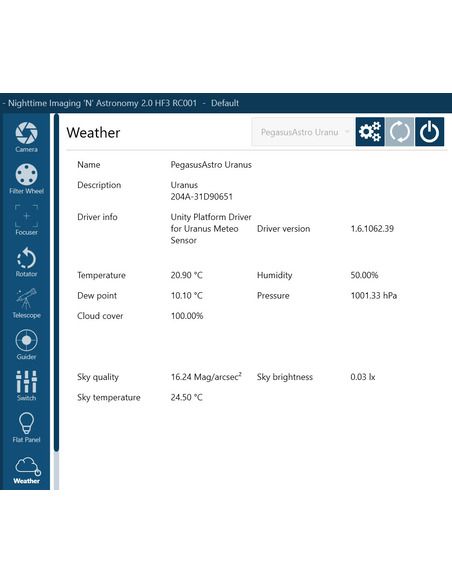The image size is (452, 584).
Task: Select the device serial 204A-31D90651
Action: [x=201, y=197]
